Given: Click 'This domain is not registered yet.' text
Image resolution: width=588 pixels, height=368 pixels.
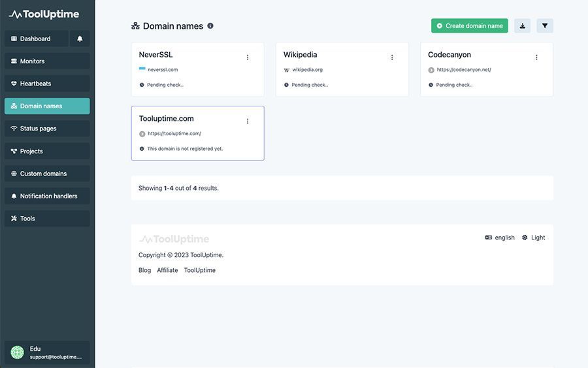Looking at the screenshot, I should 185,149.
